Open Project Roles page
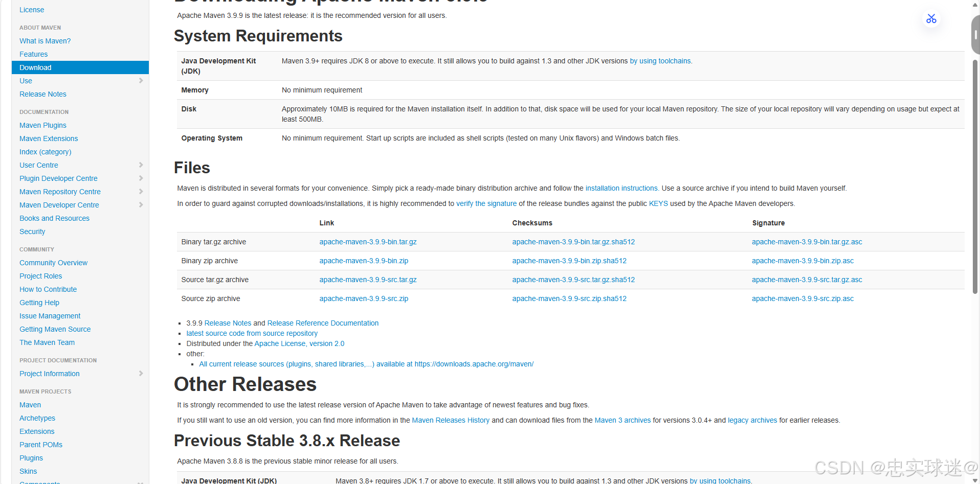Image resolution: width=980 pixels, height=484 pixels. point(41,276)
